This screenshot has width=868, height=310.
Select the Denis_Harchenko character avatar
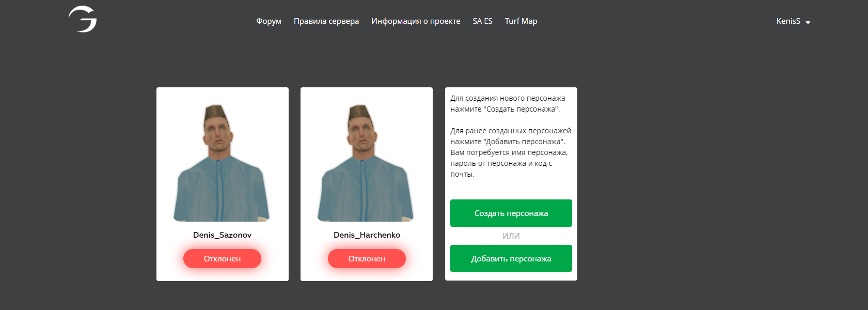click(x=366, y=163)
